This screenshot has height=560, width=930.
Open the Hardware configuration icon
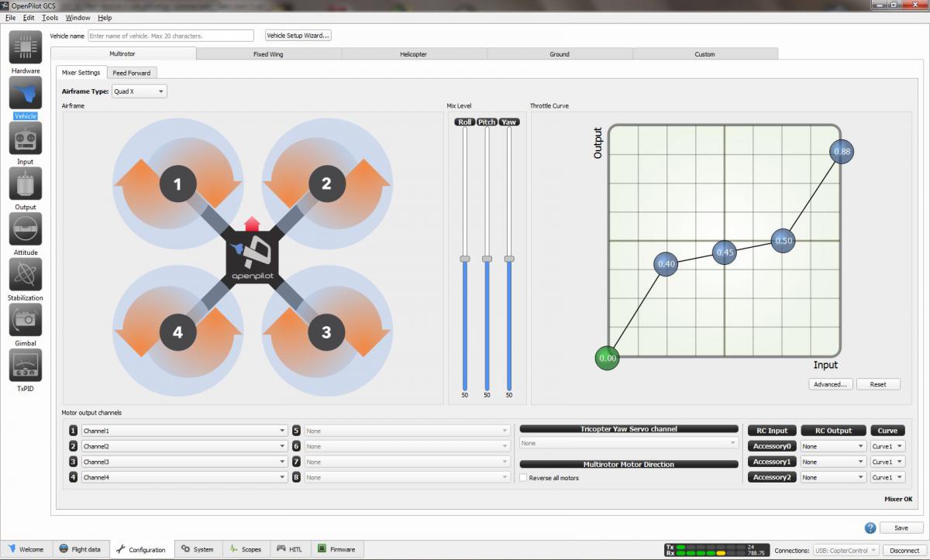26,47
